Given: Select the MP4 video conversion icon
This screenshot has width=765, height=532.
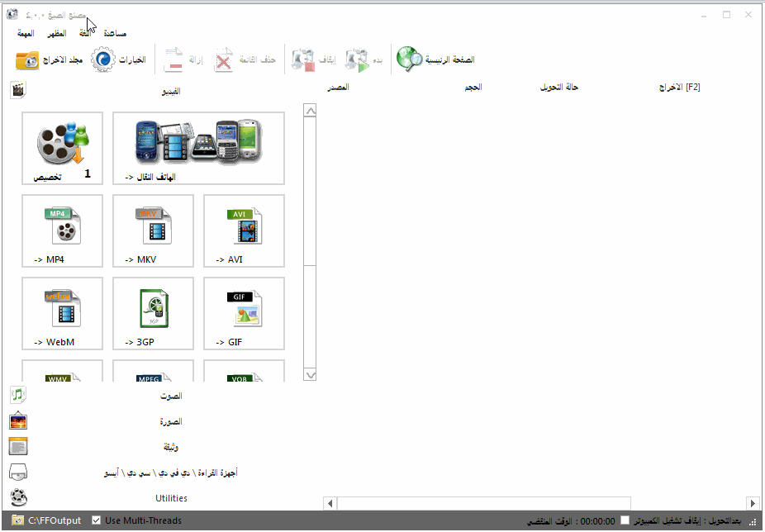Looking at the screenshot, I should pos(63,230).
